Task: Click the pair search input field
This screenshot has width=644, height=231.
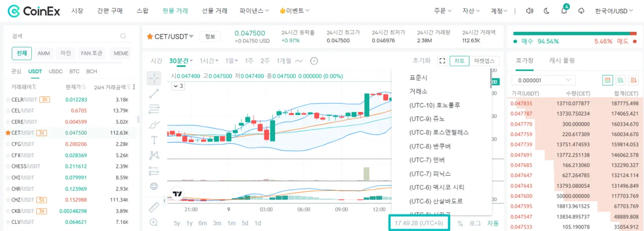Action: point(66,36)
